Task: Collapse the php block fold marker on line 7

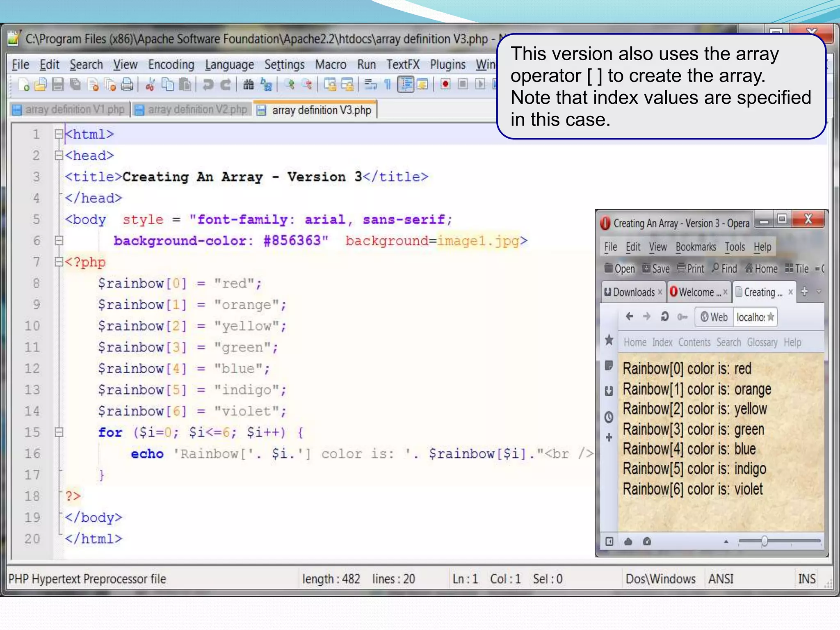Action: pos(59,262)
